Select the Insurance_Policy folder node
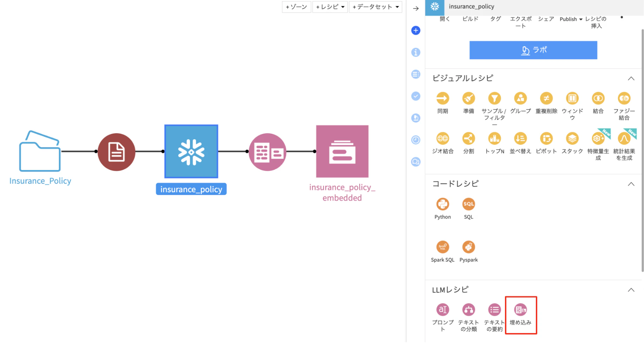The height and width of the screenshot is (345, 644). tap(40, 151)
